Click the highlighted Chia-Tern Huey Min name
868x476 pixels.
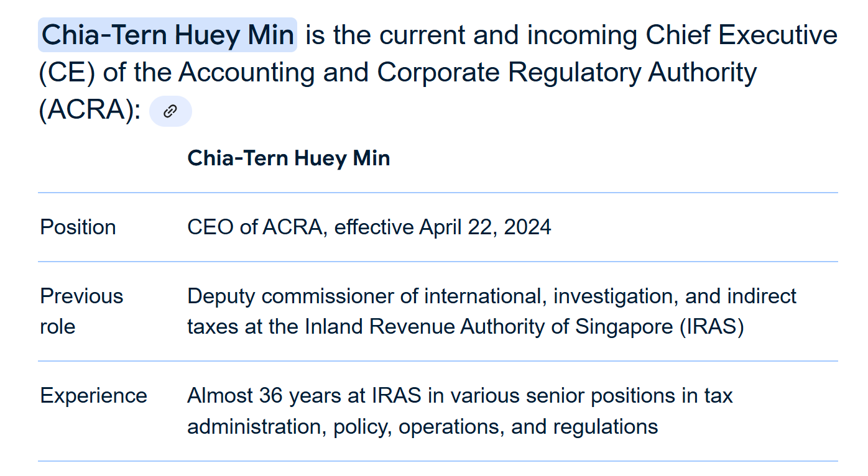(x=167, y=35)
